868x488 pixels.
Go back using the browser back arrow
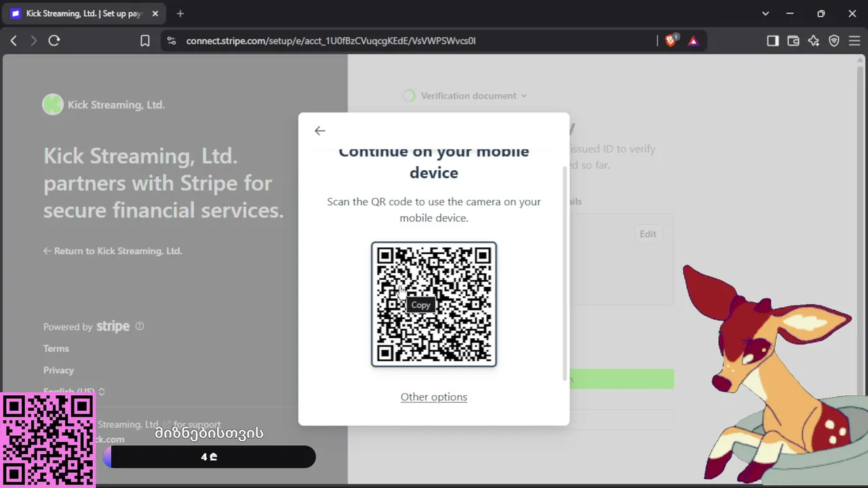click(14, 41)
